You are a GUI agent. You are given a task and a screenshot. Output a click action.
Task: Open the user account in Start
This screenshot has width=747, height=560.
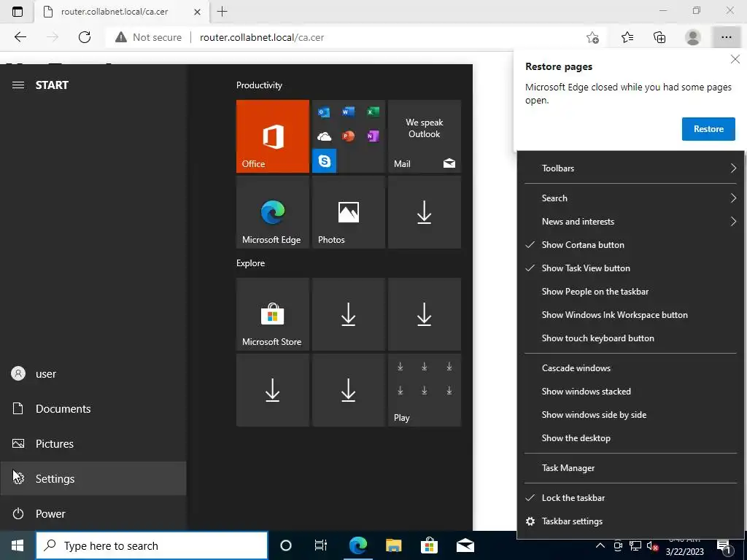point(93,374)
